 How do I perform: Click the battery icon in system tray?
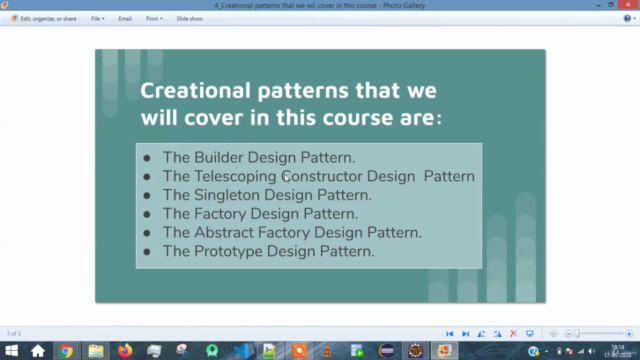[559, 351]
